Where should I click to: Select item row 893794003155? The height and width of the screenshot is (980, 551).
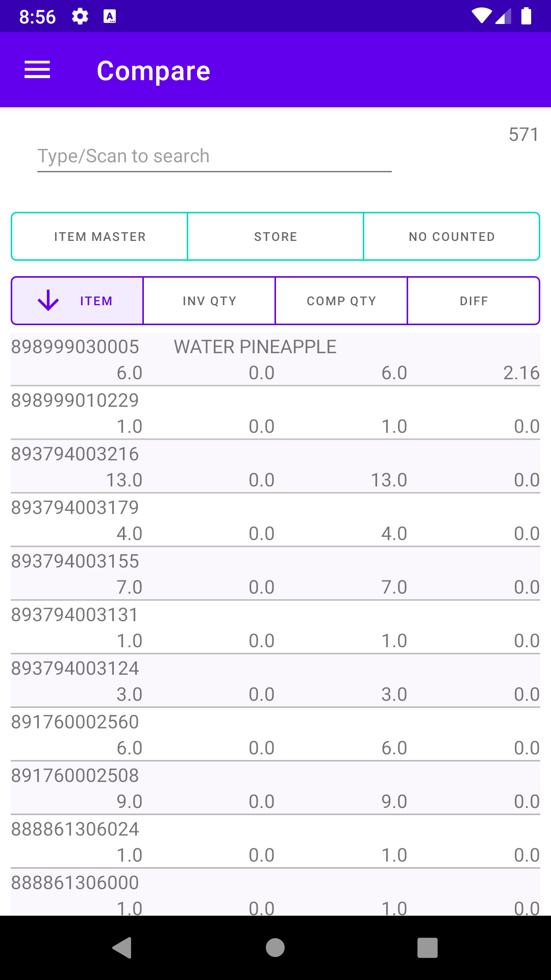275,574
